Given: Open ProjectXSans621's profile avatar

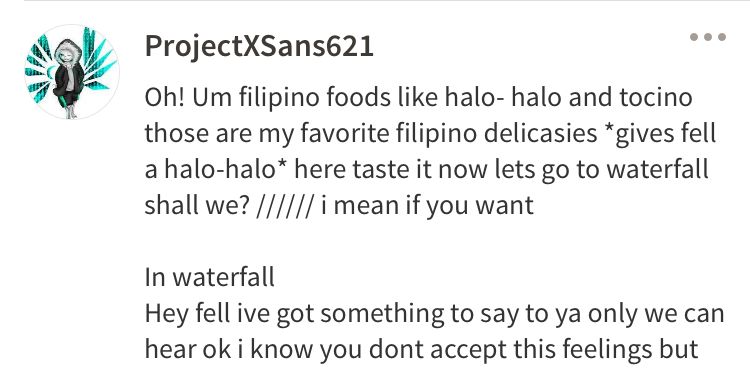Looking at the screenshot, I should (x=72, y=72).
